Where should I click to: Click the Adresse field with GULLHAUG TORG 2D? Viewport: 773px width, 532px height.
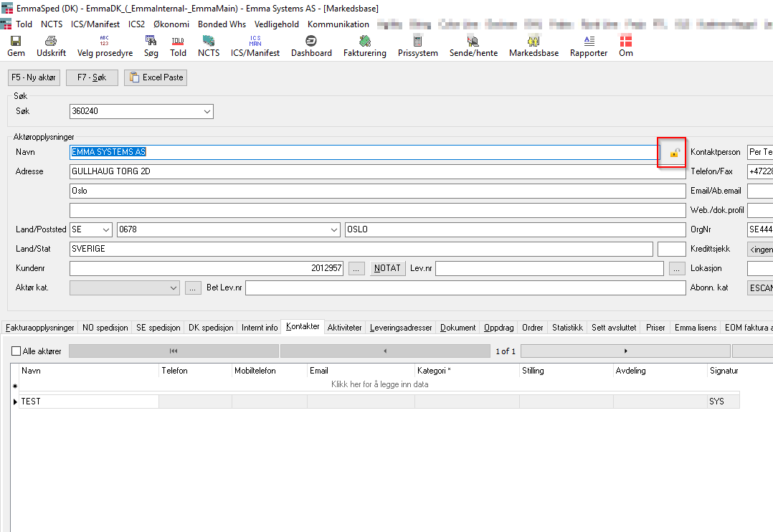[377, 171]
